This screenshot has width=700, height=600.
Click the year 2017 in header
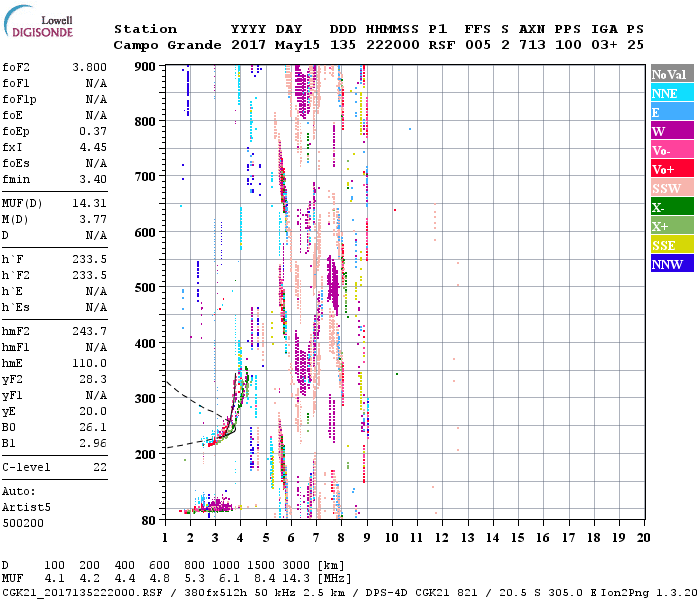tap(249, 45)
